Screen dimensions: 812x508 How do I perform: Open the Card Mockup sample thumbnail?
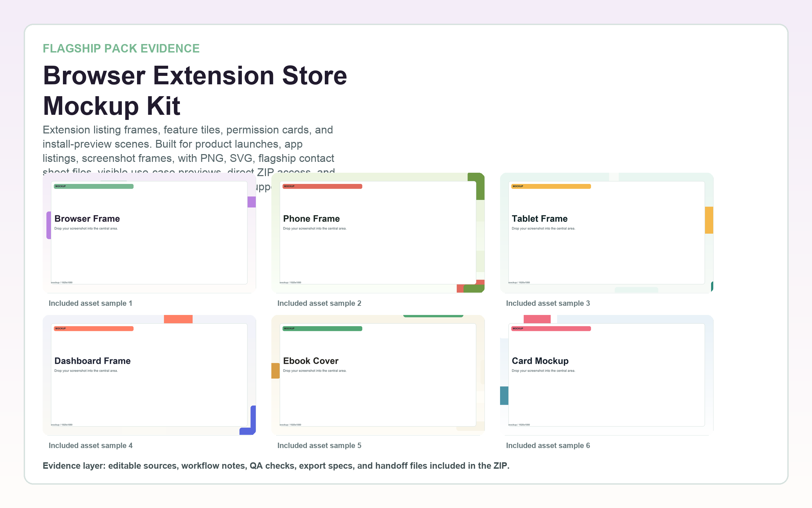pyautogui.click(x=607, y=375)
